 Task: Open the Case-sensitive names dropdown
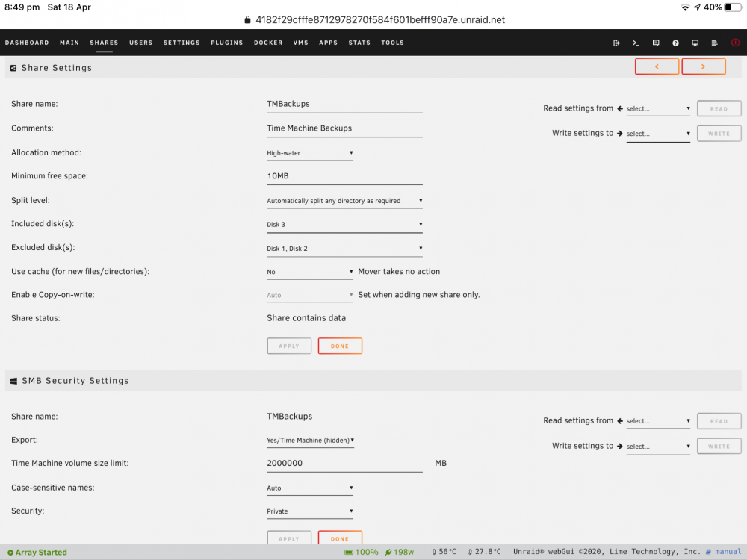coord(310,488)
